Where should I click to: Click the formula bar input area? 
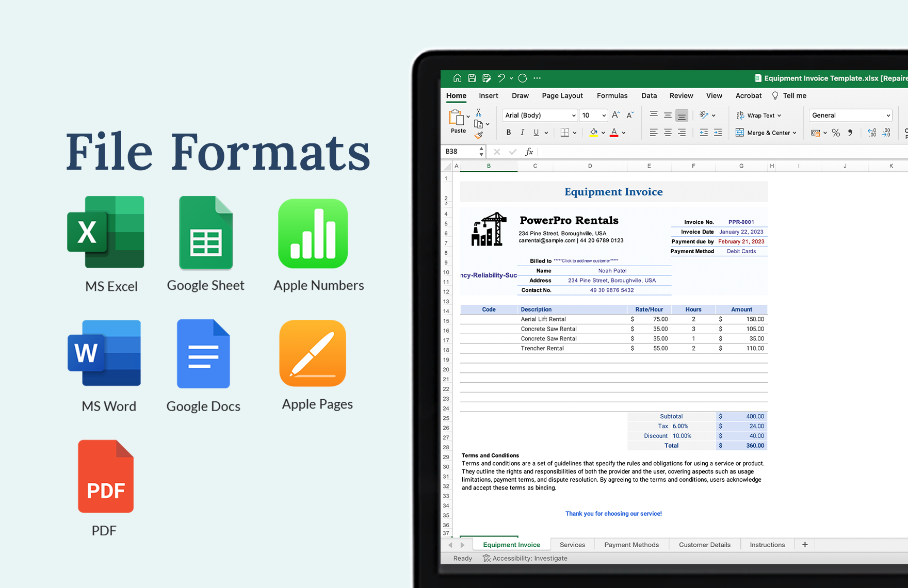(722, 152)
